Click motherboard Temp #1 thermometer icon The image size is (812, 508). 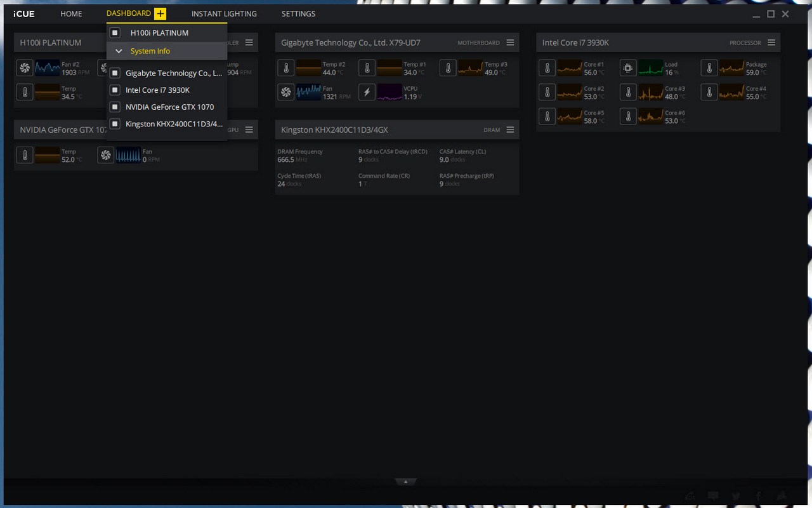pyautogui.click(x=367, y=68)
